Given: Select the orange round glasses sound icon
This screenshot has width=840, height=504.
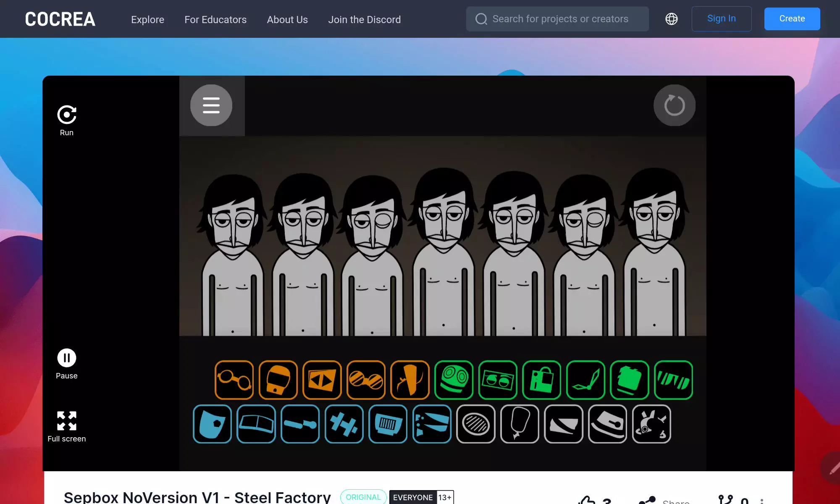Looking at the screenshot, I should [x=234, y=380].
